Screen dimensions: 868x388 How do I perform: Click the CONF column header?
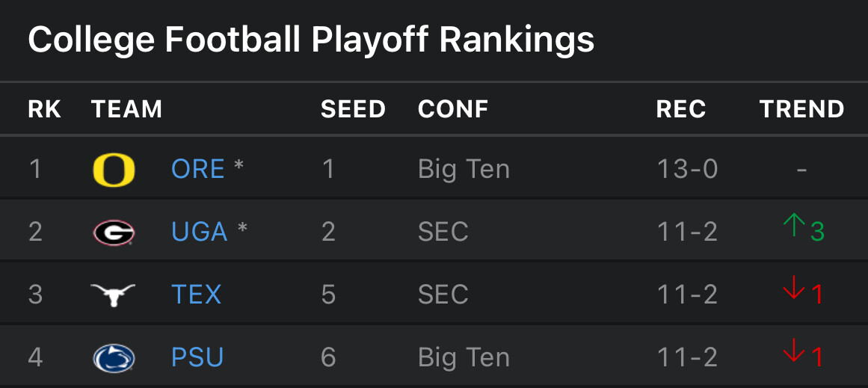[x=453, y=109]
